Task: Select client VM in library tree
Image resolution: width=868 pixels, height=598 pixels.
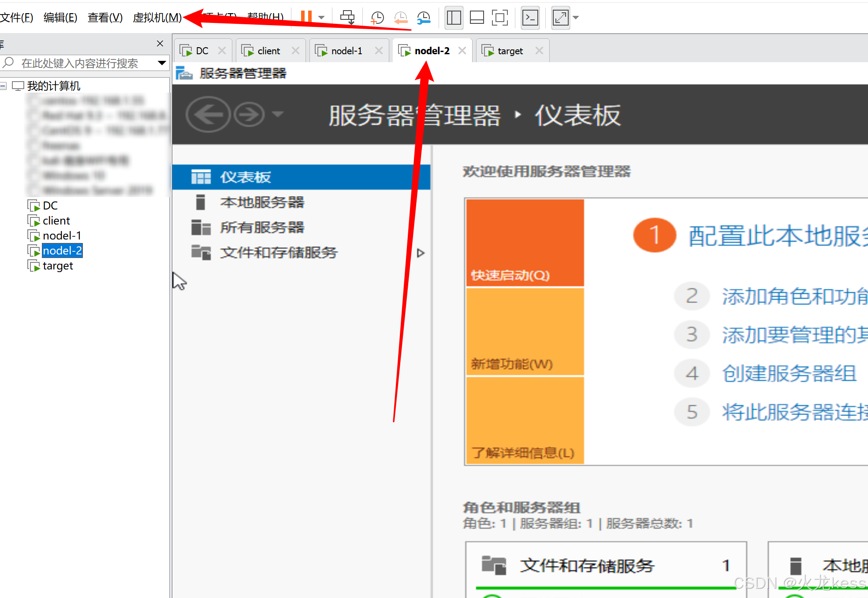Action: pos(56,221)
